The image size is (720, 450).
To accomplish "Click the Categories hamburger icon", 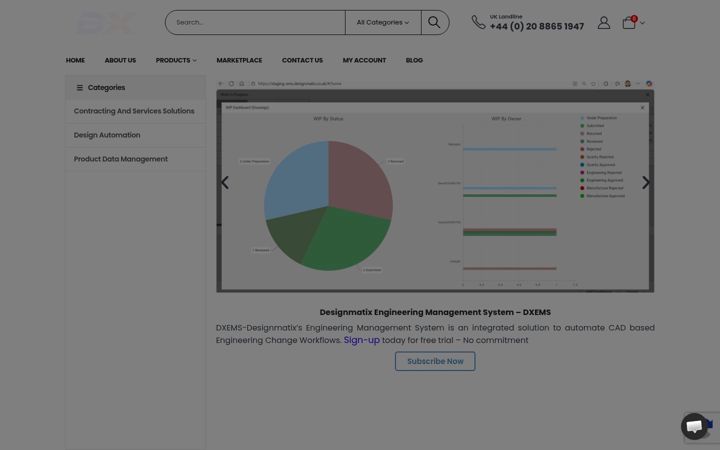I will pyautogui.click(x=79, y=87).
